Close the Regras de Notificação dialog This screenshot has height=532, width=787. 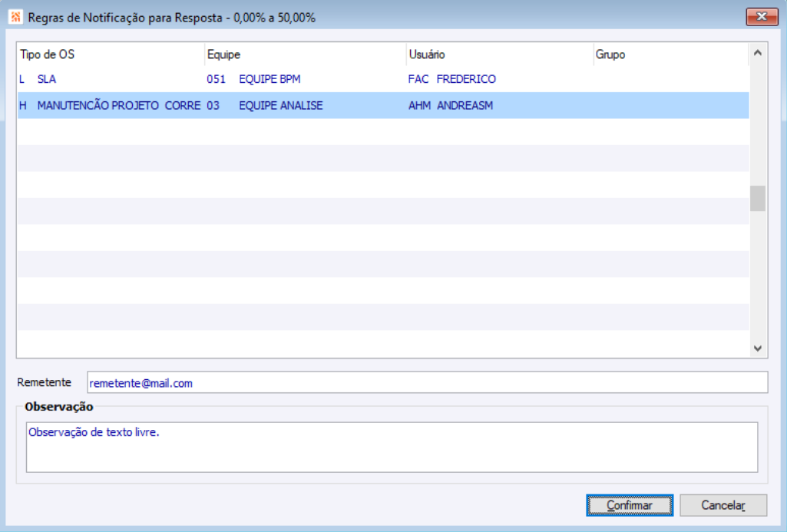point(762,17)
